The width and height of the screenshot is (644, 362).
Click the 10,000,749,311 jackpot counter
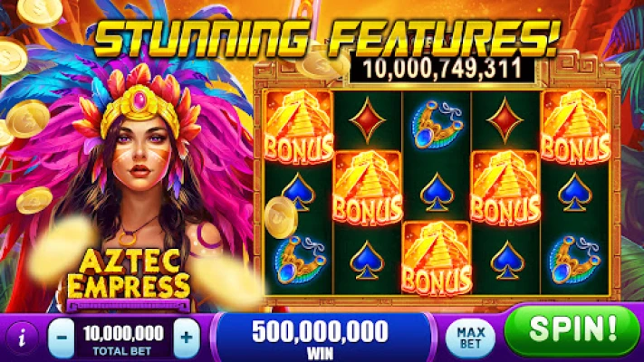[x=442, y=69]
